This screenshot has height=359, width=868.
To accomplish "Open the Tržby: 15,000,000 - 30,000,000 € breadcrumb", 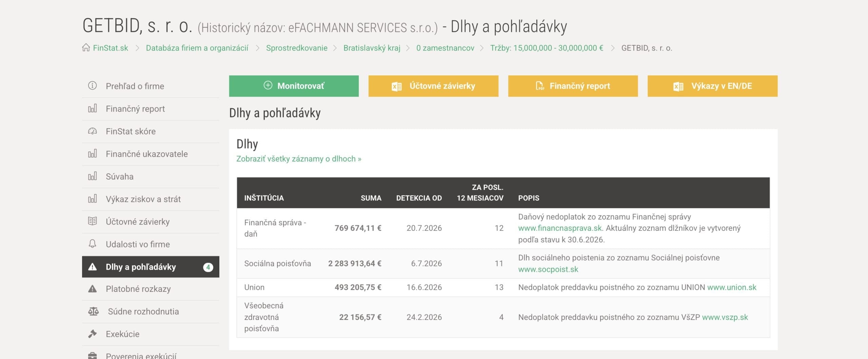I will [x=547, y=48].
